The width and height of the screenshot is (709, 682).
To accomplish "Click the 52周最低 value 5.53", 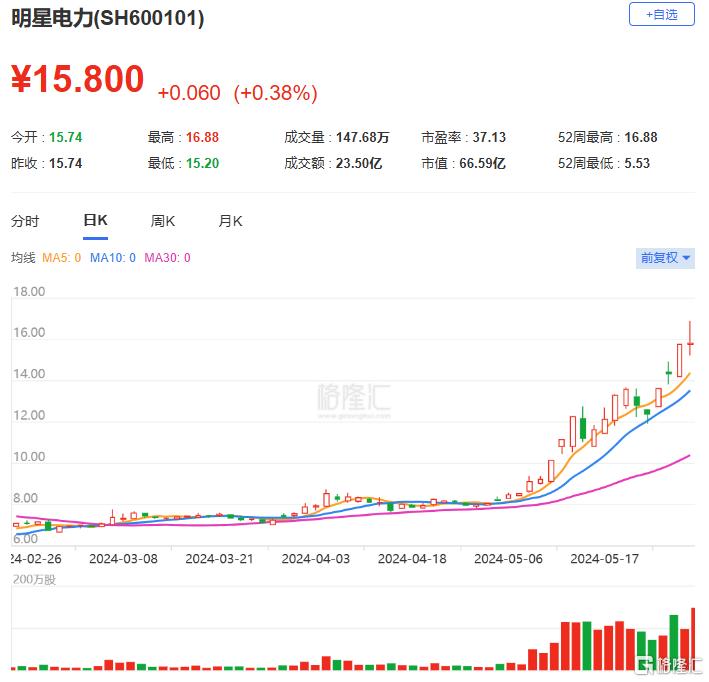I will [x=637, y=163].
